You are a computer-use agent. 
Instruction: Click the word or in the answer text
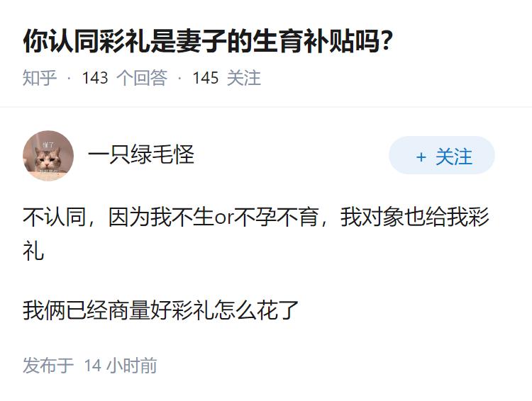click(223, 218)
